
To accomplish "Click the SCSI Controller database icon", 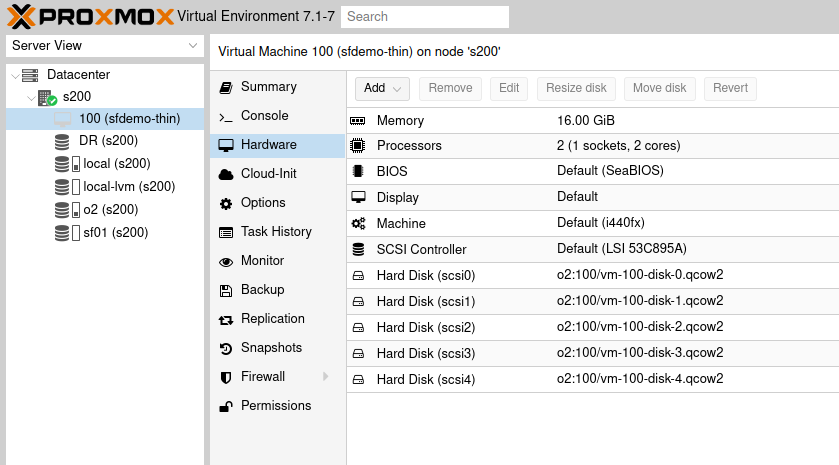I will 358,249.
